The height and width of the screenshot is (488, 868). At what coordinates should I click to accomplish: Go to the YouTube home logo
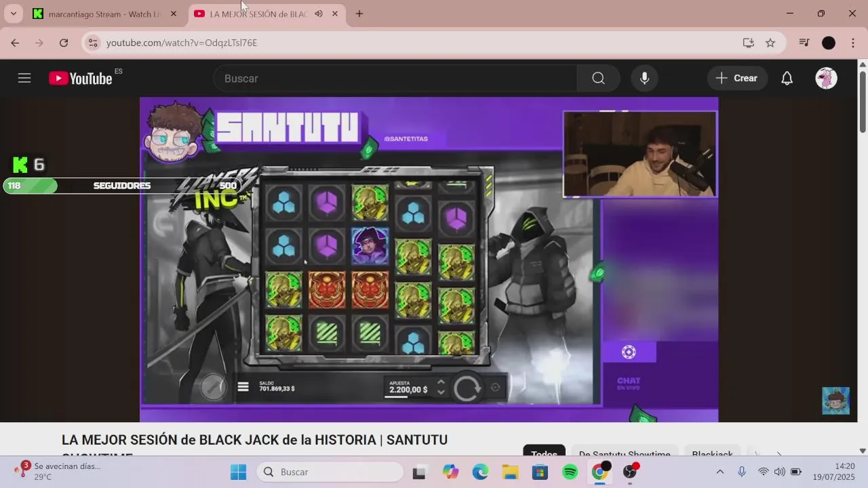[x=81, y=78]
